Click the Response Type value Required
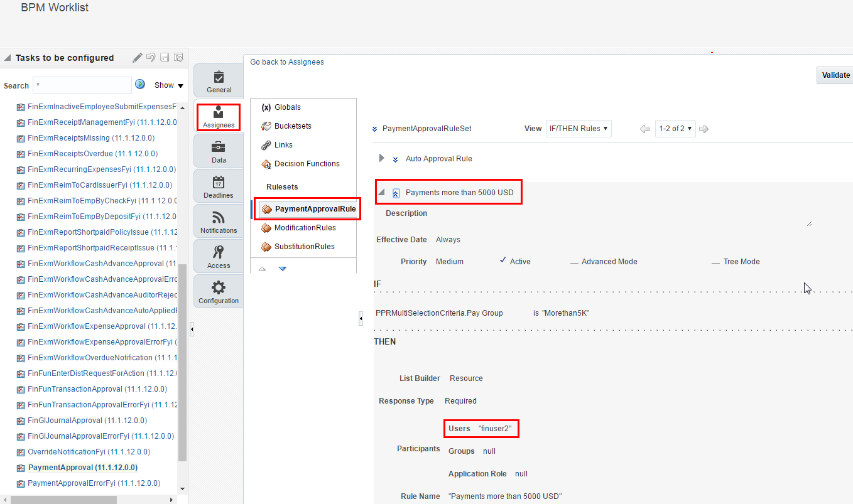853x504 pixels. (460, 401)
